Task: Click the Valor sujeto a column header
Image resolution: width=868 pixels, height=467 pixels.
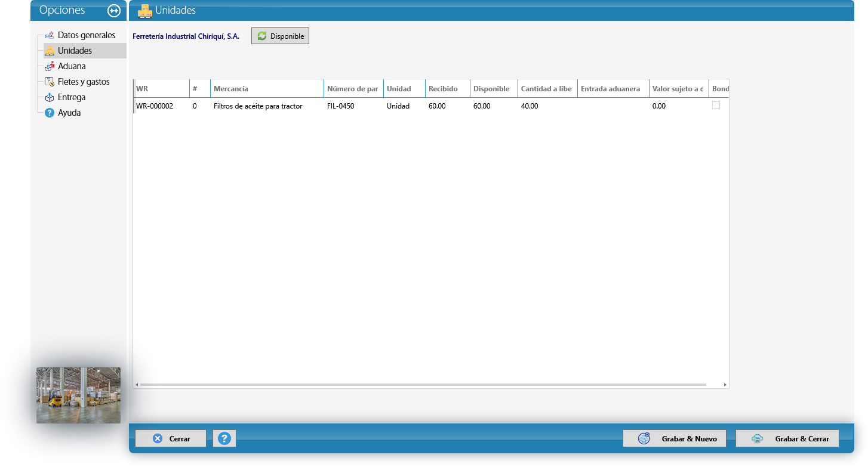Action: (x=679, y=89)
